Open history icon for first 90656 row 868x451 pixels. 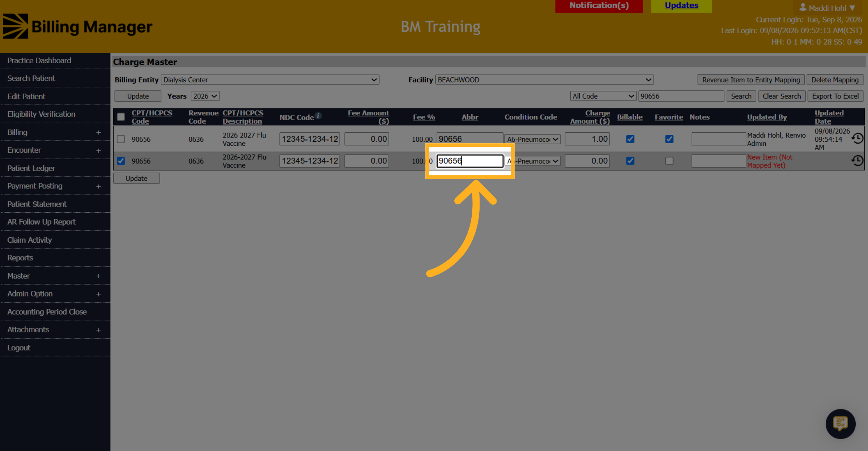coord(857,139)
